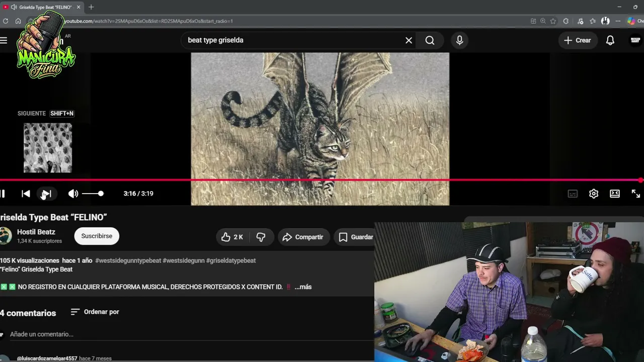The image size is (644, 362).
Task: Open browser media control music icon
Action: click(581, 21)
